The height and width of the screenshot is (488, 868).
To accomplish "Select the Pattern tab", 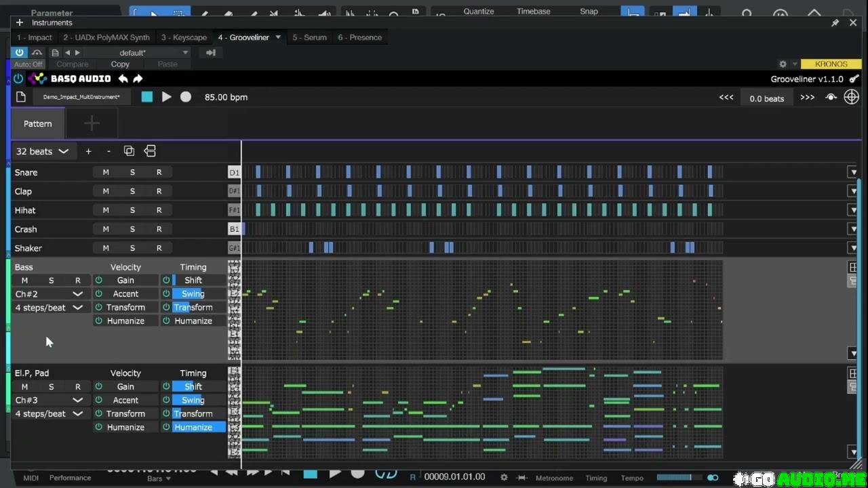I will click(x=38, y=123).
